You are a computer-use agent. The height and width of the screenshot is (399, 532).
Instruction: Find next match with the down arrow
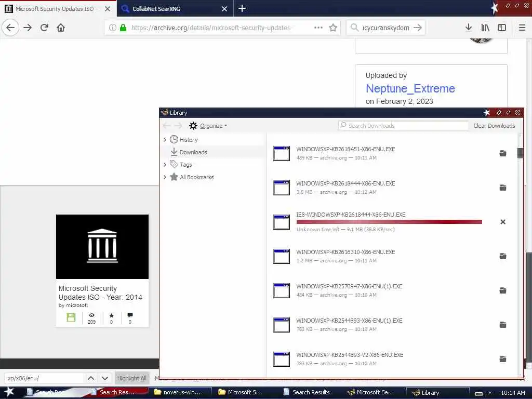coord(105,378)
